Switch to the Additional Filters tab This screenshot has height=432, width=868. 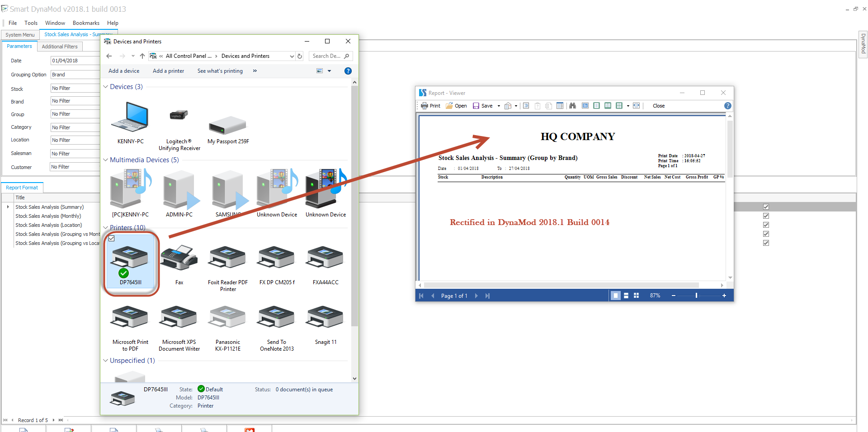point(60,47)
